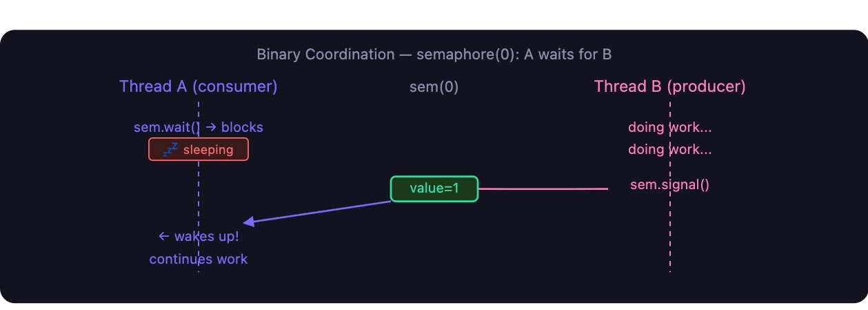The width and height of the screenshot is (868, 310).
Task: Click the Binary Coordination diagram title
Action: [434, 54]
